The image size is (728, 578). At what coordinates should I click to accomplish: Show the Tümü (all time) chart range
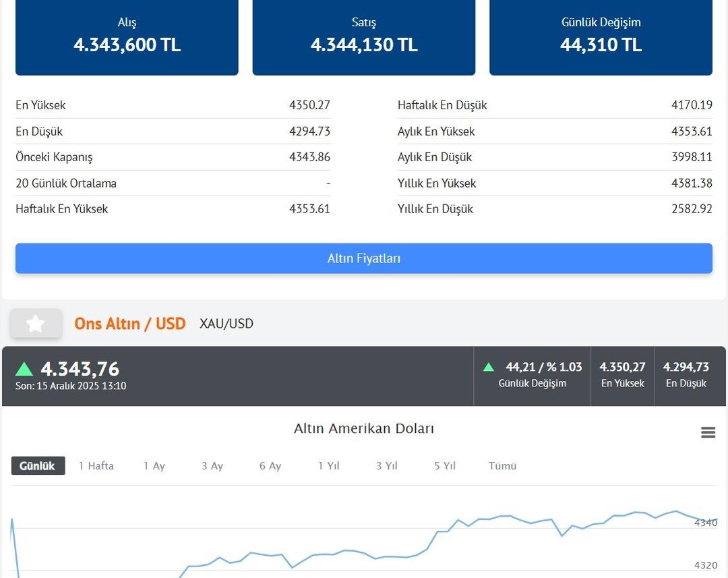pyautogui.click(x=503, y=466)
